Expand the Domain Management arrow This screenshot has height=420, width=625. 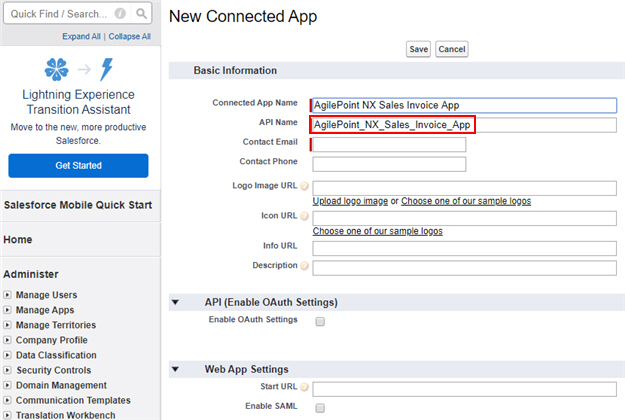coord(7,385)
